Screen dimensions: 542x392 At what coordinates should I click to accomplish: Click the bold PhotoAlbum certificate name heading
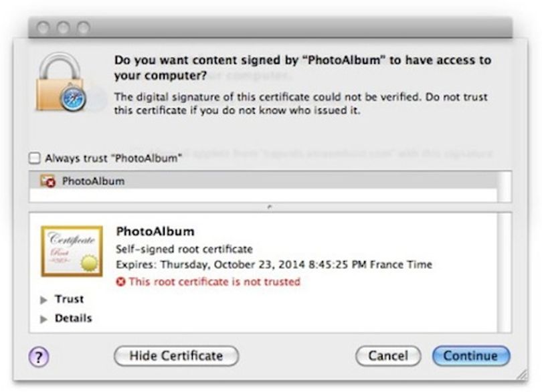point(155,231)
